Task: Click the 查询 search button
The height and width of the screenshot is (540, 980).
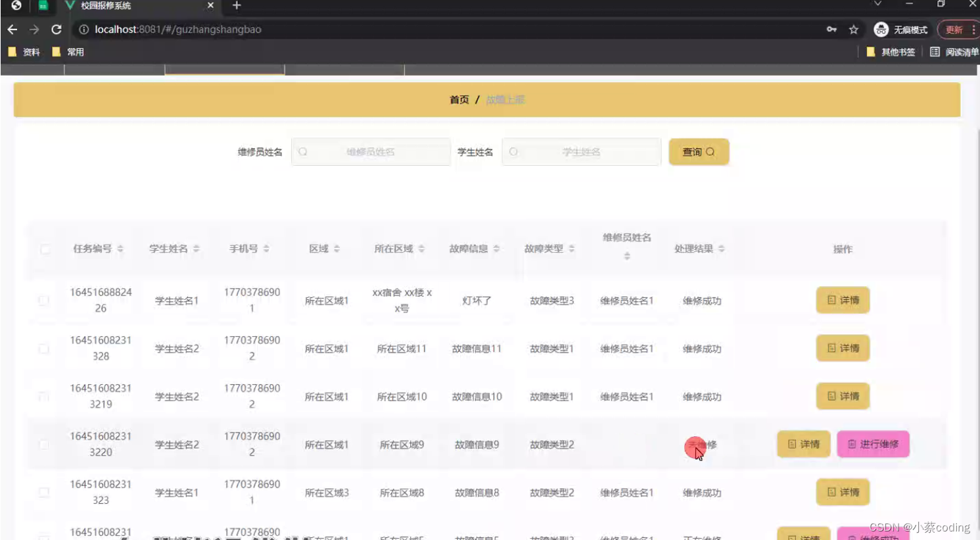Action: coord(699,151)
